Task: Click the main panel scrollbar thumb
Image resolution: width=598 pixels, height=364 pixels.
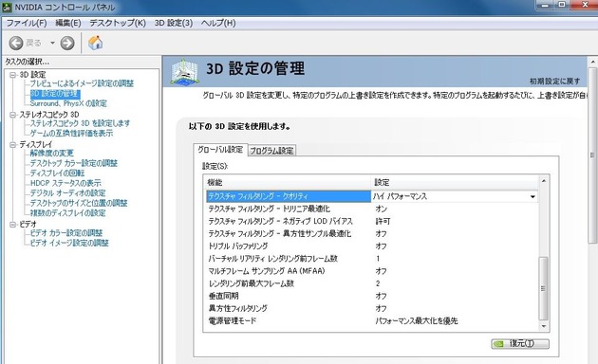Action: (x=592, y=155)
